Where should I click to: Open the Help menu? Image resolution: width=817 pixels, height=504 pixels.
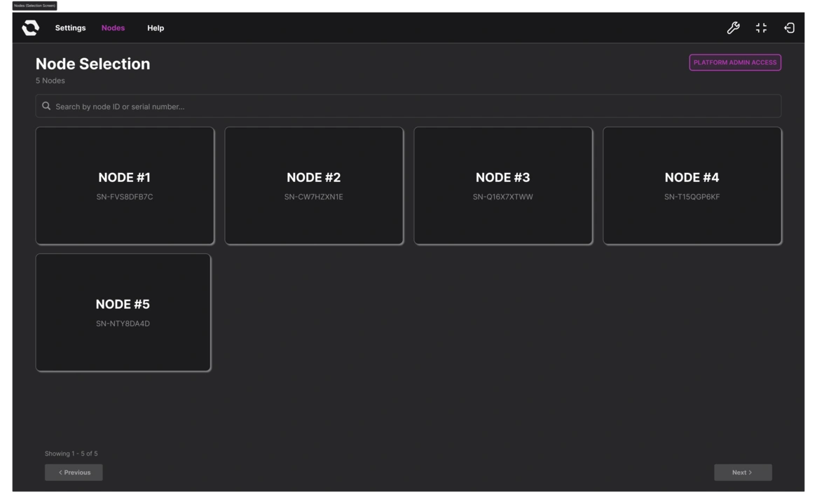[x=156, y=28]
